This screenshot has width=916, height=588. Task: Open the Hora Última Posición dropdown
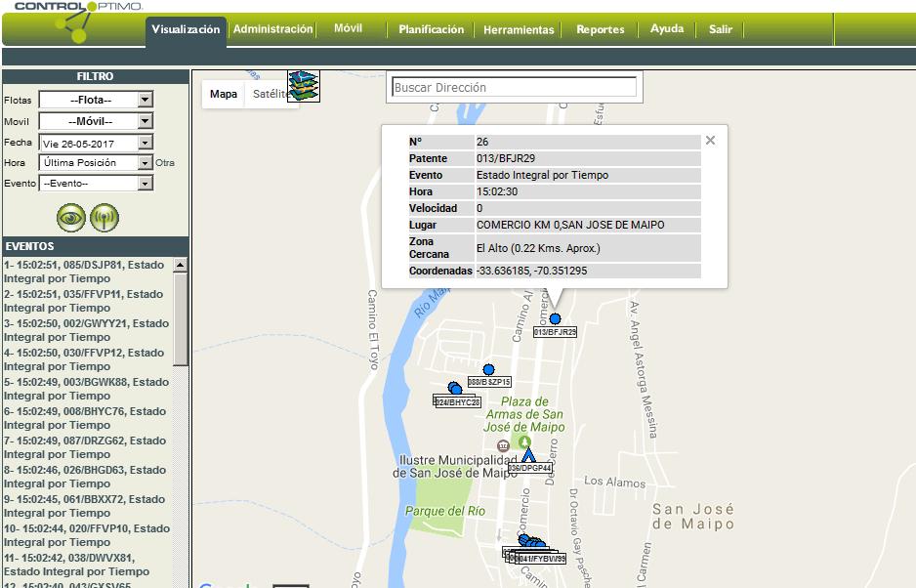(96, 162)
